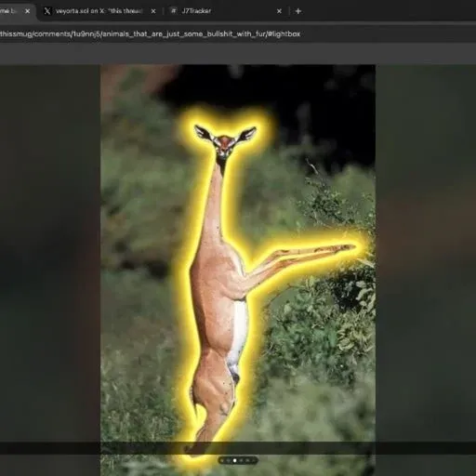Click the X logo favicon on veyorta tab

[47, 11]
